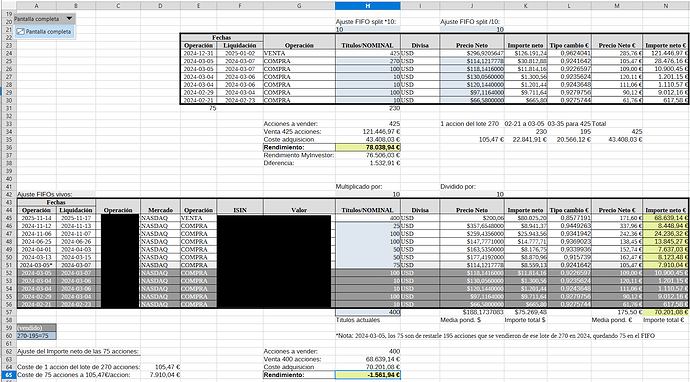Click the 2024-11-12 operation date cell
The height and width of the screenshot is (382, 690).
click(37, 226)
